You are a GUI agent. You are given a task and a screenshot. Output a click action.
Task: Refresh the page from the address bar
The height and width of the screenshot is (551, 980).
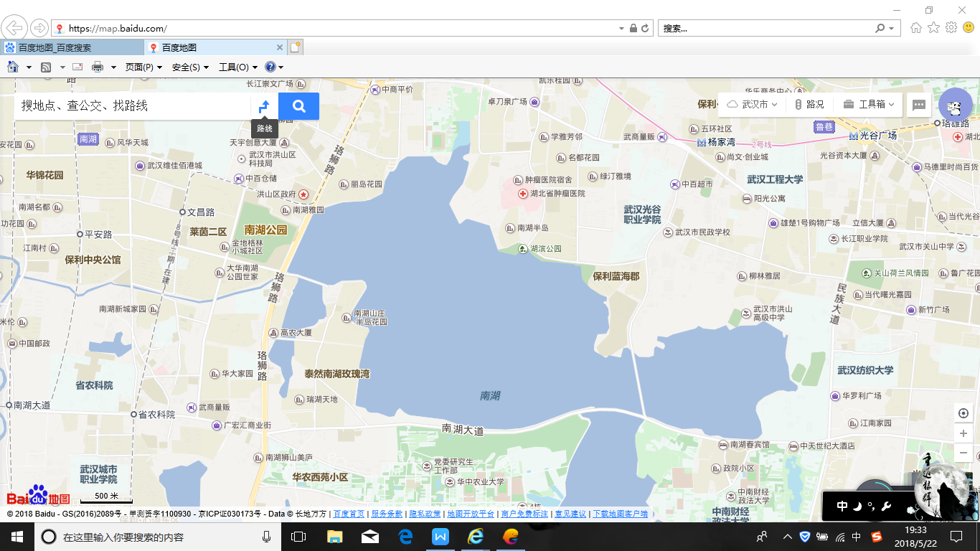coord(645,29)
